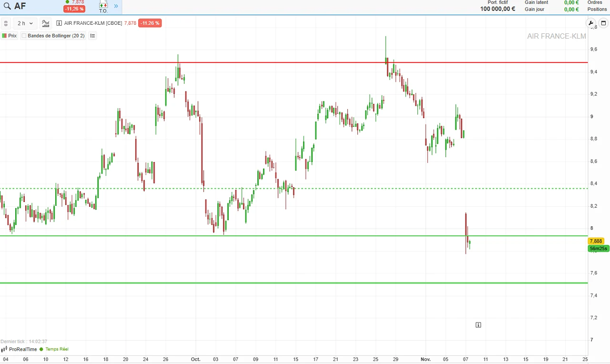Image resolution: width=610 pixels, height=364 pixels.
Task: Click the Dernier tick : 14:02:37 text
Action: [x=24, y=341]
